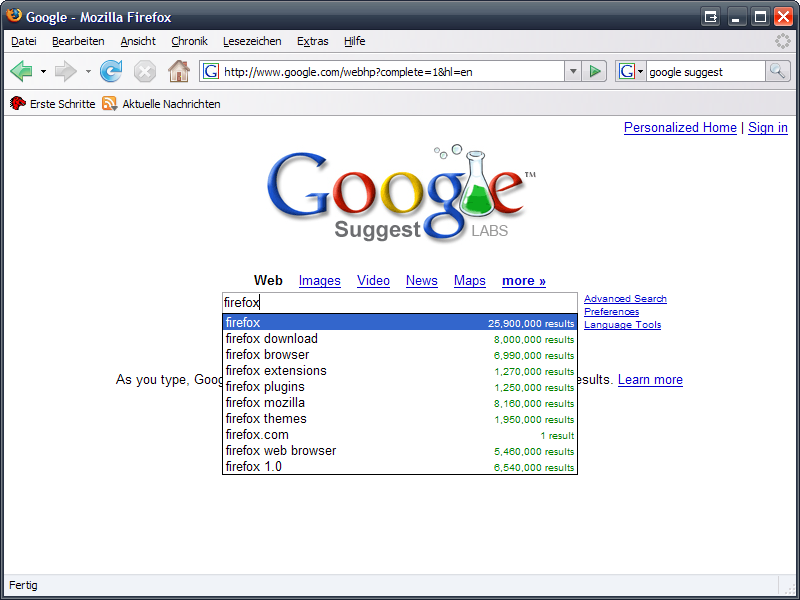Viewport: 800px width, 600px height.
Task: Click the search magnifier icon
Action: click(x=778, y=71)
